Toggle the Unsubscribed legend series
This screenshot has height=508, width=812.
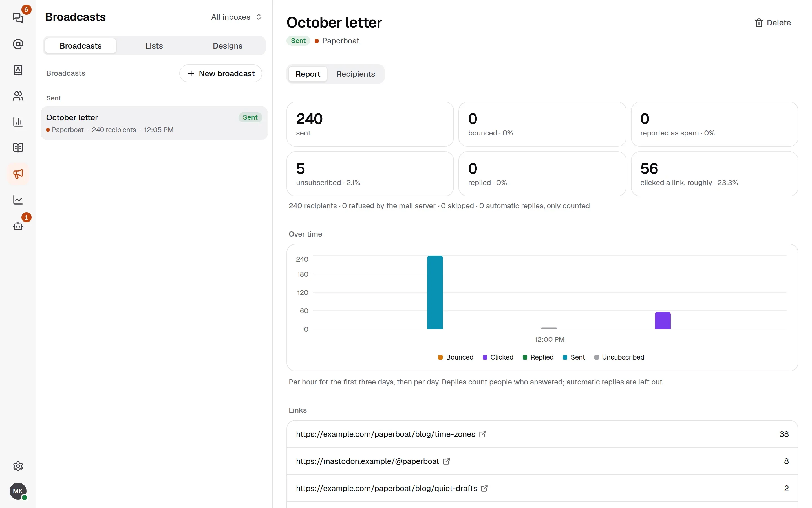click(619, 357)
